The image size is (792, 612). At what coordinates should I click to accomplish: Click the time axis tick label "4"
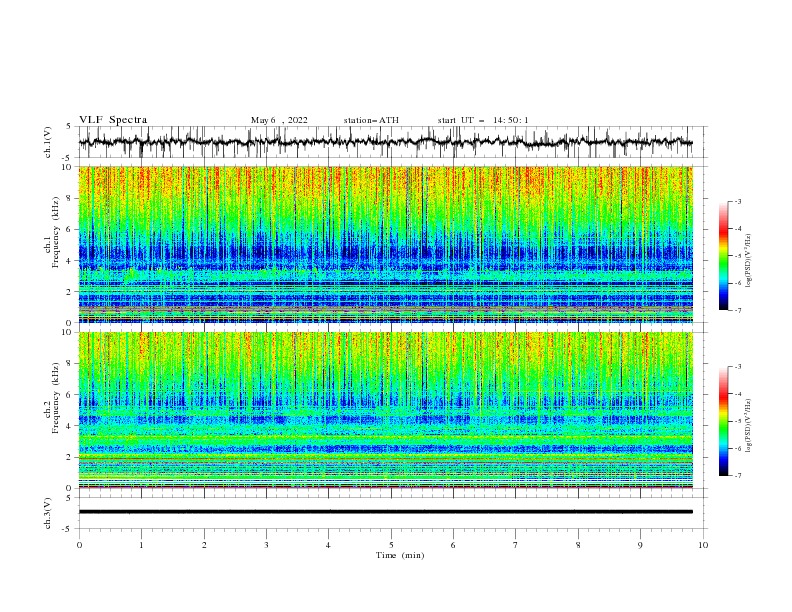tap(328, 545)
